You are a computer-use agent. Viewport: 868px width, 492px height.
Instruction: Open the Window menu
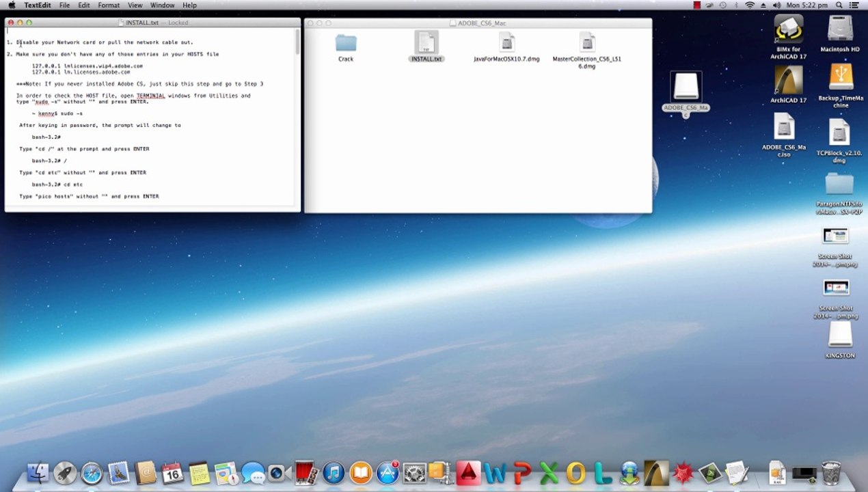tap(162, 5)
